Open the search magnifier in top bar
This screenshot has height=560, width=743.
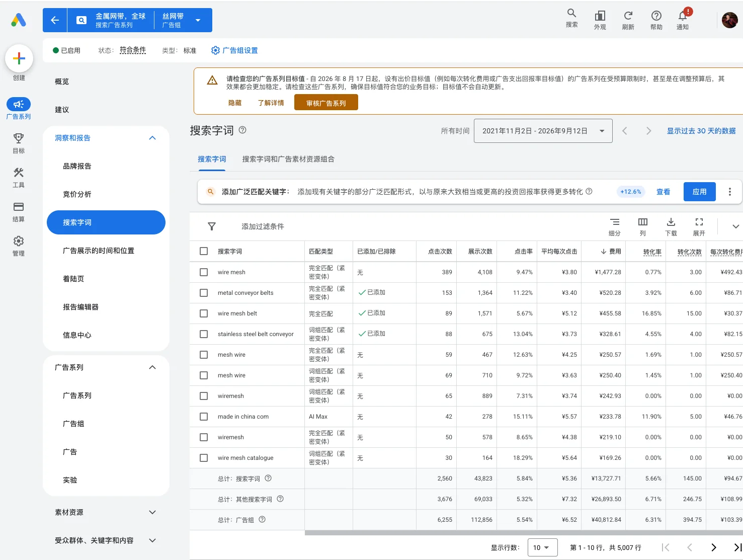tap(571, 18)
